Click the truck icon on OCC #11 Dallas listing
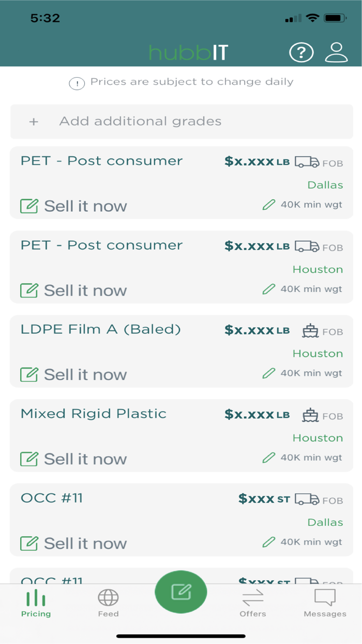Viewport: 362px width, 644px height. pos(307,500)
